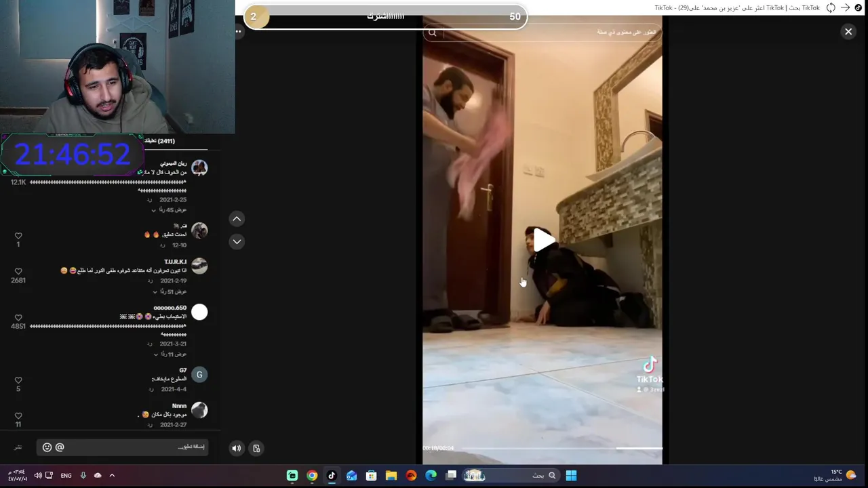This screenshot has width=868, height=488.
Task: Open the Outlook mail taskbar icon
Action: click(x=351, y=476)
